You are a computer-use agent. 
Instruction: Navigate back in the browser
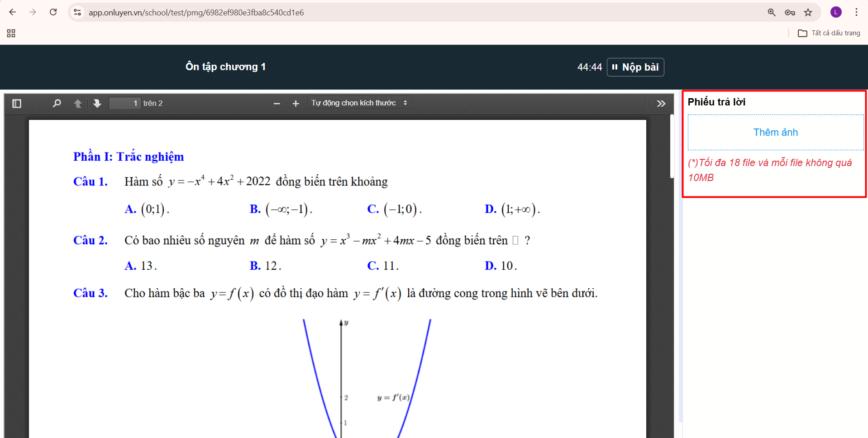[x=13, y=12]
